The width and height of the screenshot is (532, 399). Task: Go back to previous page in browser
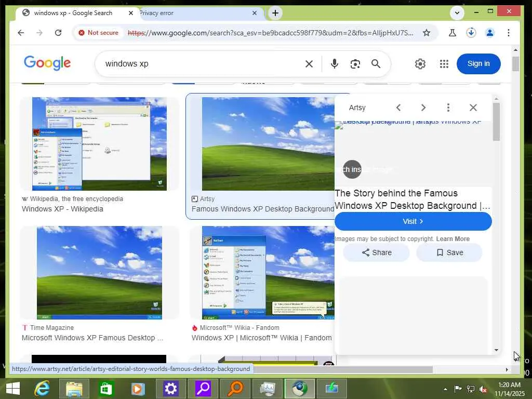click(x=21, y=33)
